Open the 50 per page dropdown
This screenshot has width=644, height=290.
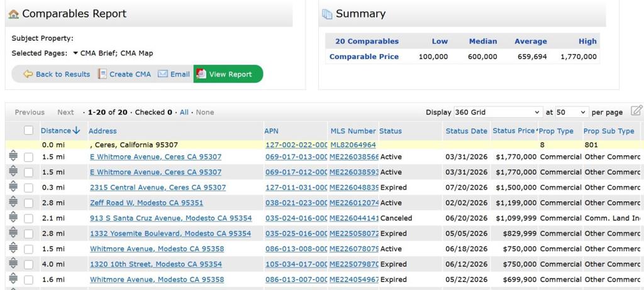[572, 112]
